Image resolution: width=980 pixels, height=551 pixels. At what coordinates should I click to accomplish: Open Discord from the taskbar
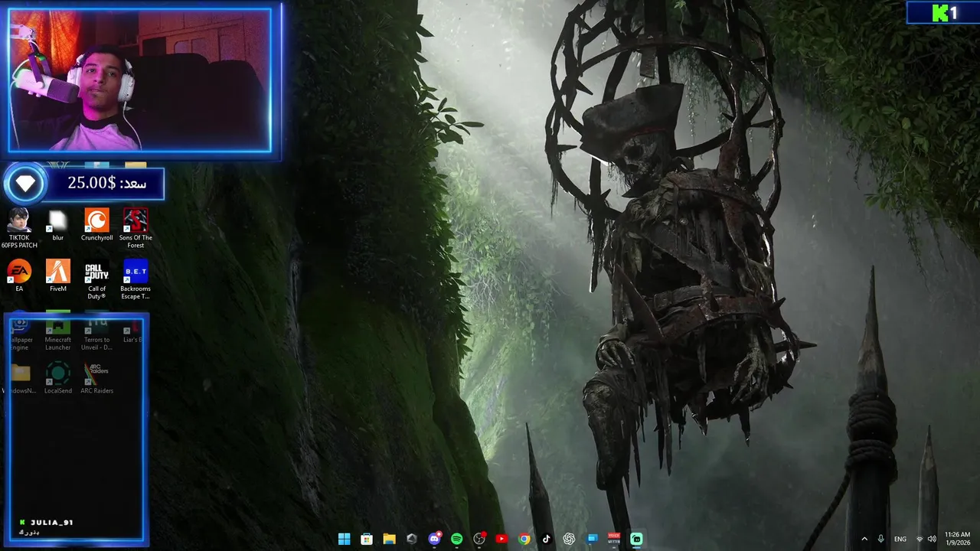(434, 539)
